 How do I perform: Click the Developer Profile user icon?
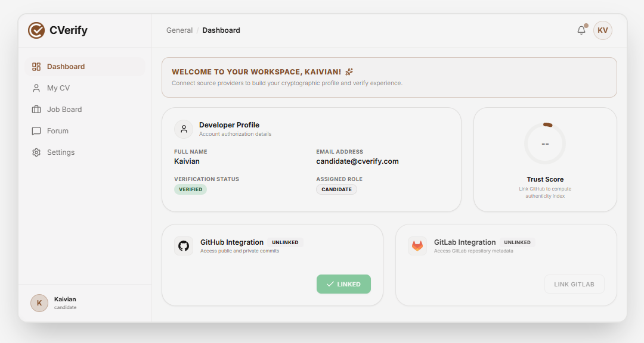[x=184, y=129]
